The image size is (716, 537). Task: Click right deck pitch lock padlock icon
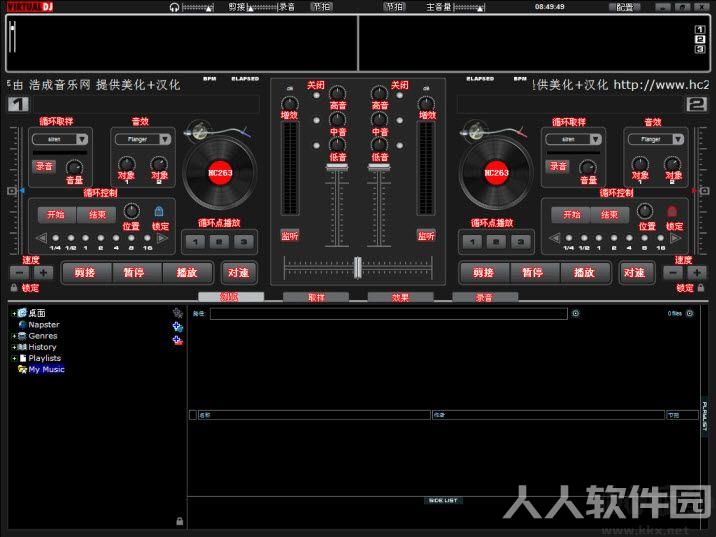coord(701,288)
